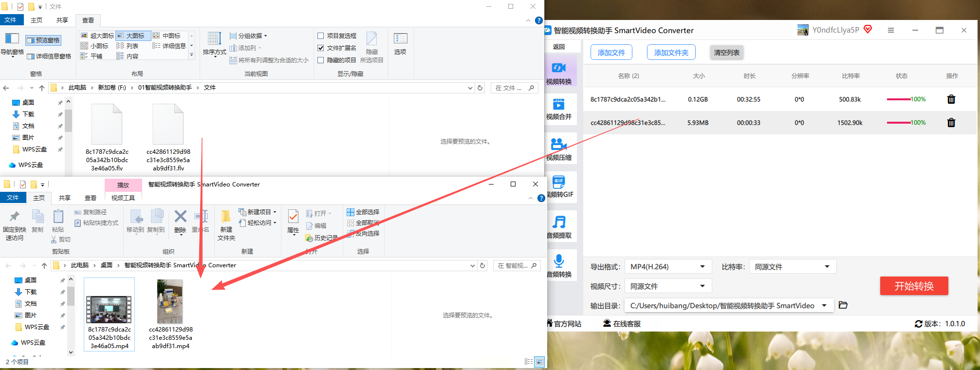Viewport: 980px width, 370px height.
Task: Click the search box in the 文件 window
Action: (x=515, y=88)
